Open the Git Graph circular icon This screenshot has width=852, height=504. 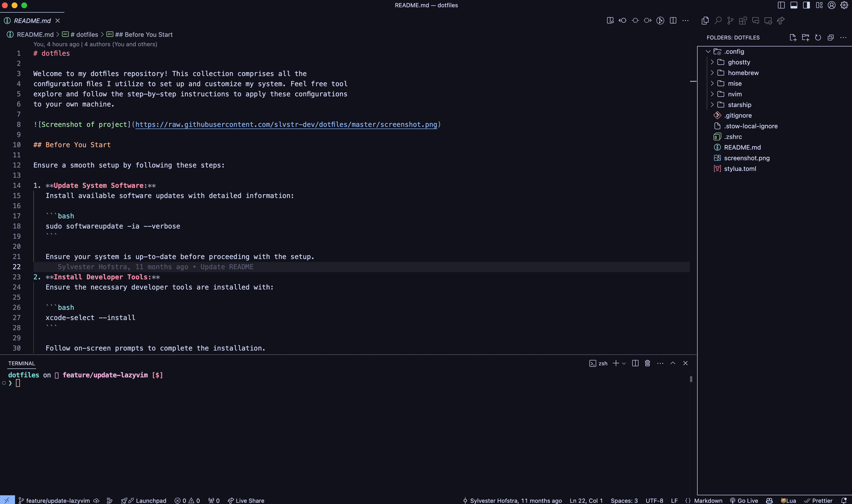(x=660, y=21)
